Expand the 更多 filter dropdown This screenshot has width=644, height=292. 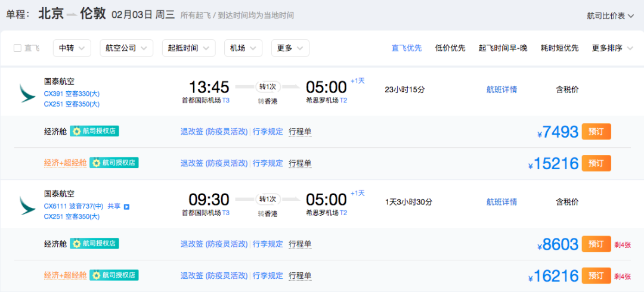290,48
